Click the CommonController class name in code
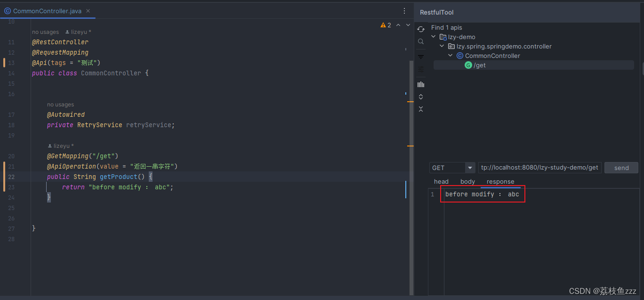This screenshot has height=300, width=644. pyautogui.click(x=111, y=73)
